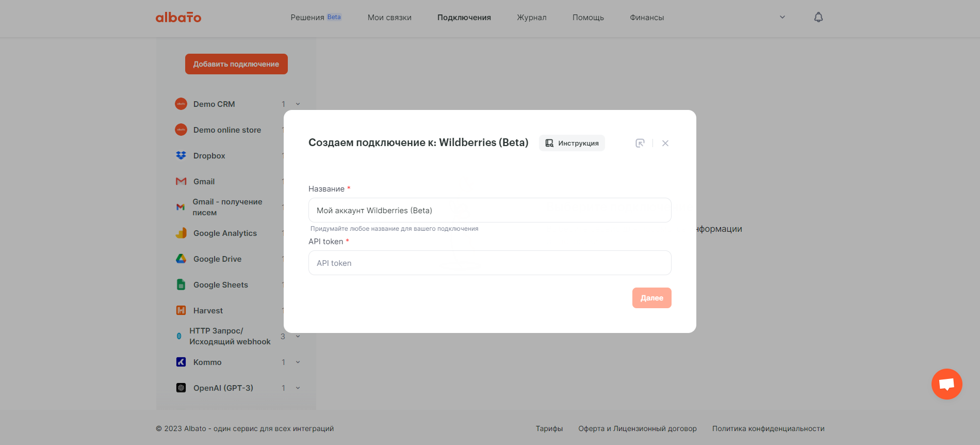The height and width of the screenshot is (445, 980).
Task: Close the Wildberries connection dialog
Action: (665, 143)
